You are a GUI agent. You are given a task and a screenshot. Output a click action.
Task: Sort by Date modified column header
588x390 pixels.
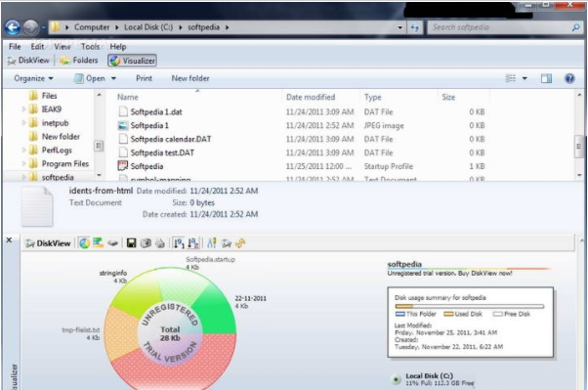[311, 97]
